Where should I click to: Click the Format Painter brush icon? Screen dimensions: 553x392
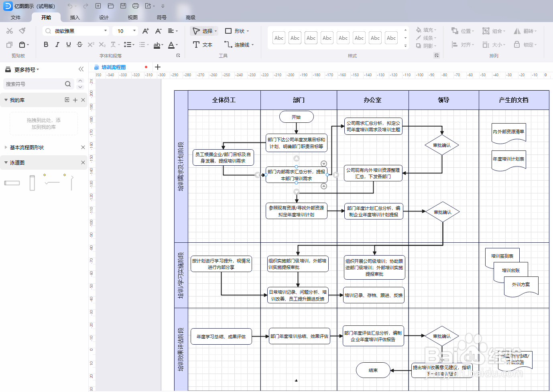(x=22, y=30)
